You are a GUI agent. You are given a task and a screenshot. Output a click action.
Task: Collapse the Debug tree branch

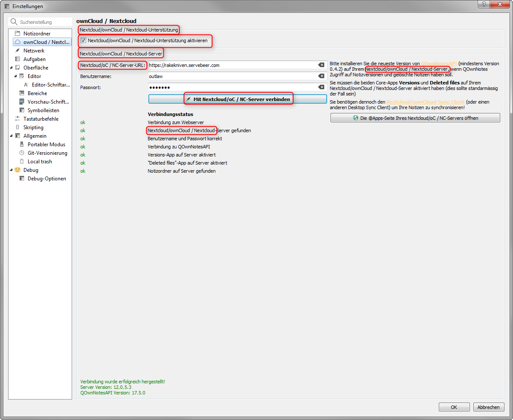12,170
